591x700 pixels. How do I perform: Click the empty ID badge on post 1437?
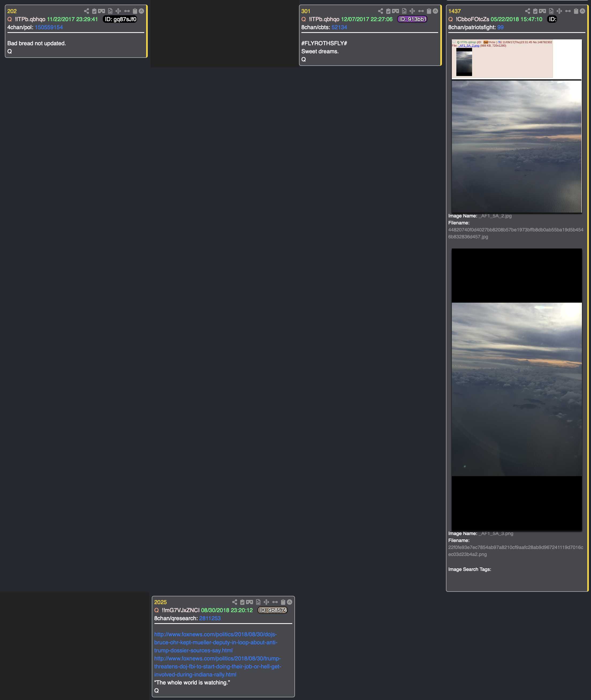tap(552, 19)
